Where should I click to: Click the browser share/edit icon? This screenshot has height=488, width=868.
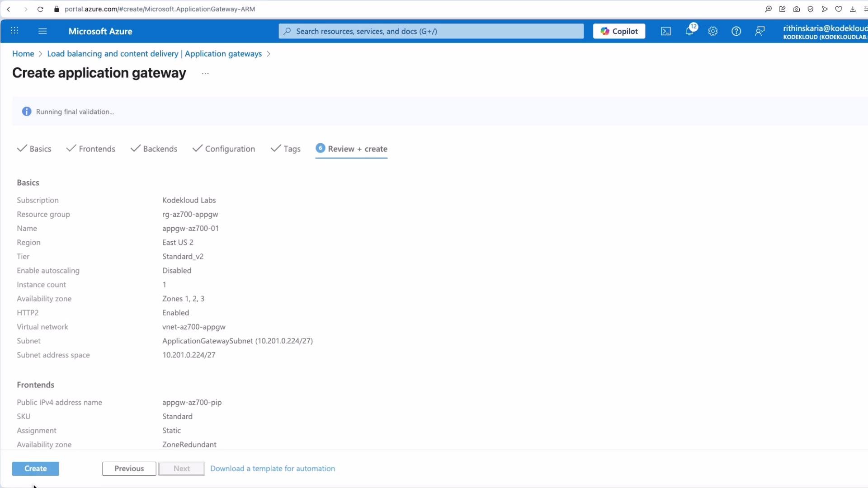coord(783,9)
